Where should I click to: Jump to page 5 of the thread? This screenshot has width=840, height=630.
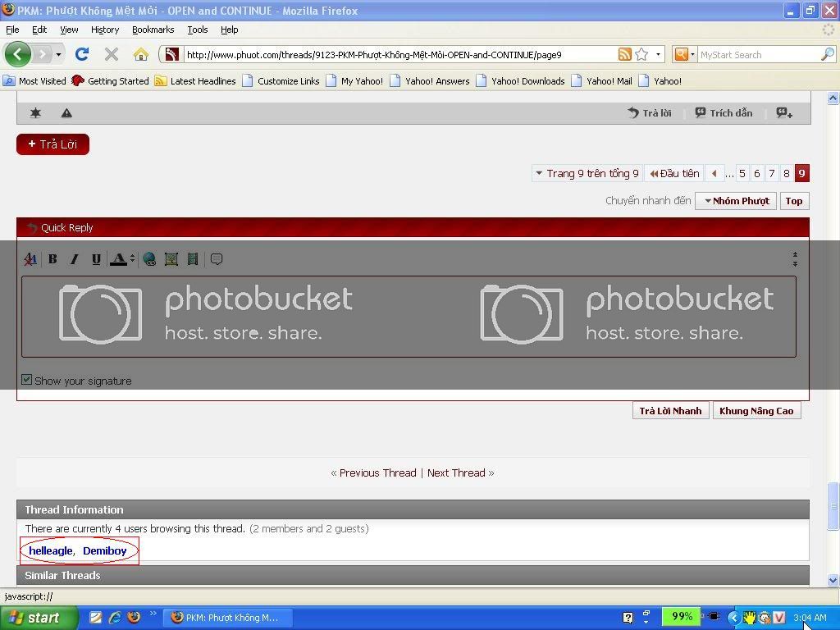click(x=742, y=173)
